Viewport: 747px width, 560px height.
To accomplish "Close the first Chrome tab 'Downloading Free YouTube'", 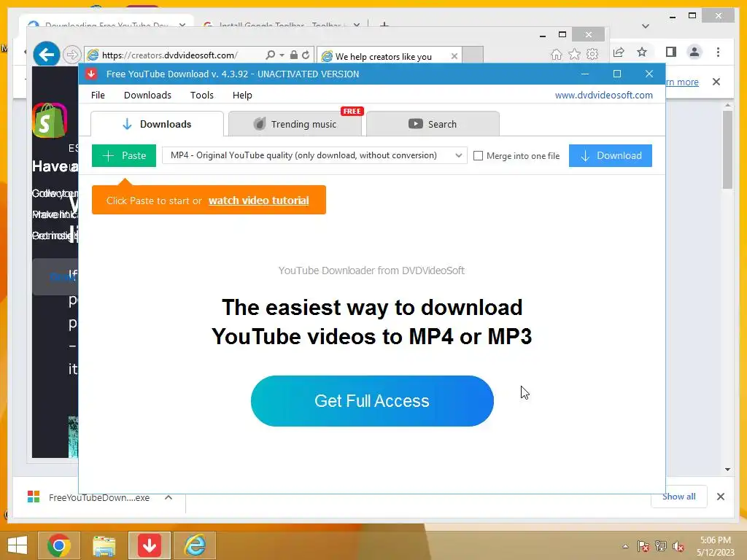I will (182, 25).
